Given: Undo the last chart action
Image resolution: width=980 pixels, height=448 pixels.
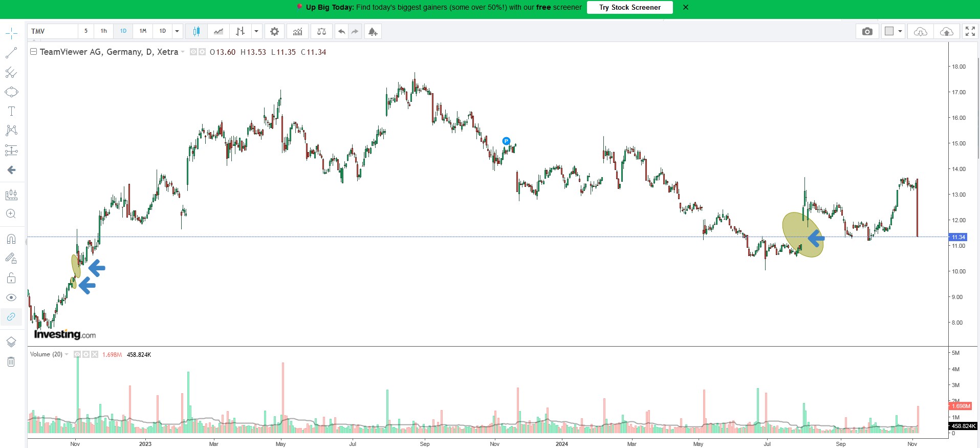Looking at the screenshot, I should (341, 31).
